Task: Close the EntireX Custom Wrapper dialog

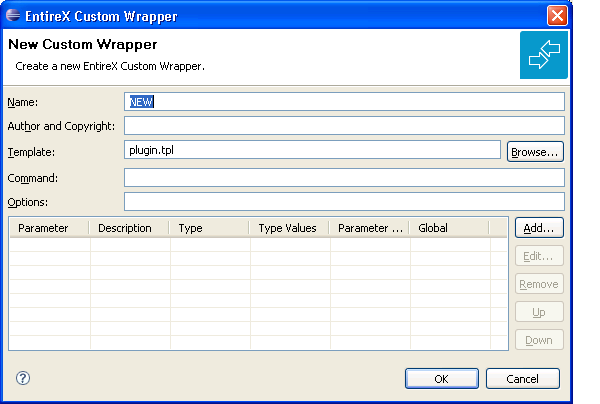Action: (557, 16)
